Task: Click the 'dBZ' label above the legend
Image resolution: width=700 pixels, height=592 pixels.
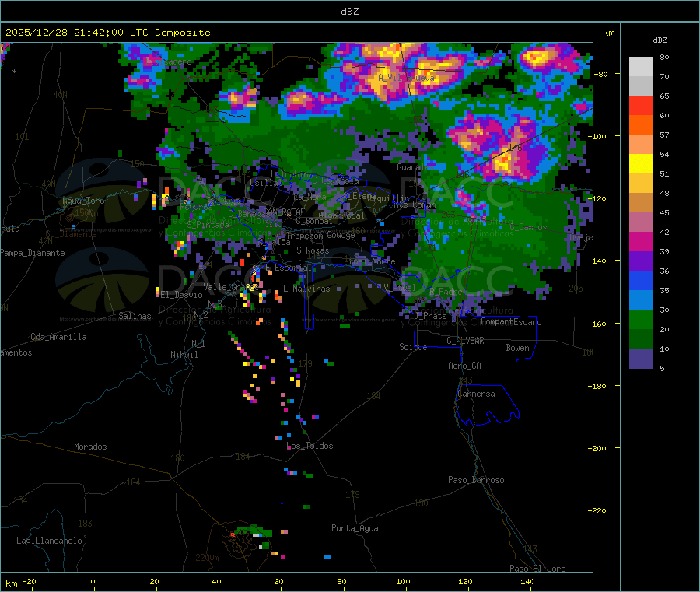Action: pyautogui.click(x=660, y=40)
